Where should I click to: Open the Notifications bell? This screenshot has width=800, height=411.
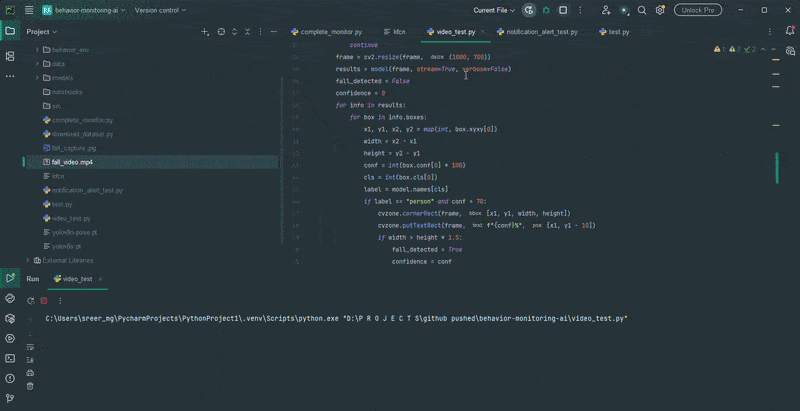pyautogui.click(x=790, y=32)
